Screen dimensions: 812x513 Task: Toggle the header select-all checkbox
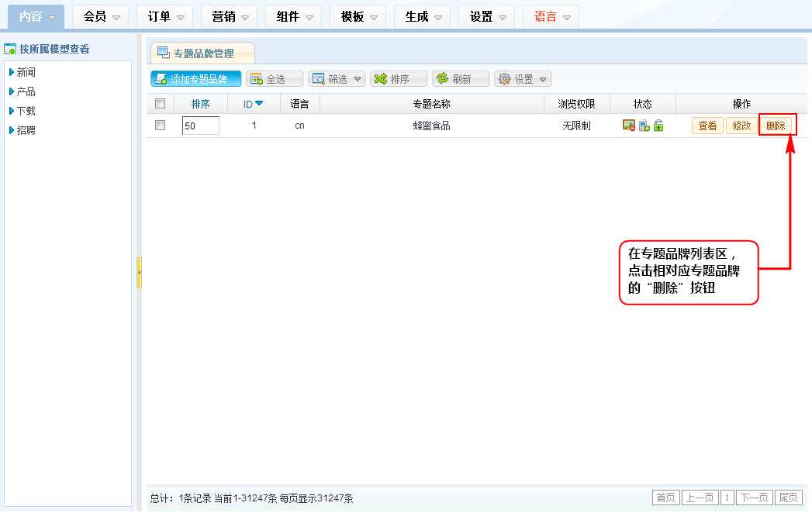coord(161,104)
